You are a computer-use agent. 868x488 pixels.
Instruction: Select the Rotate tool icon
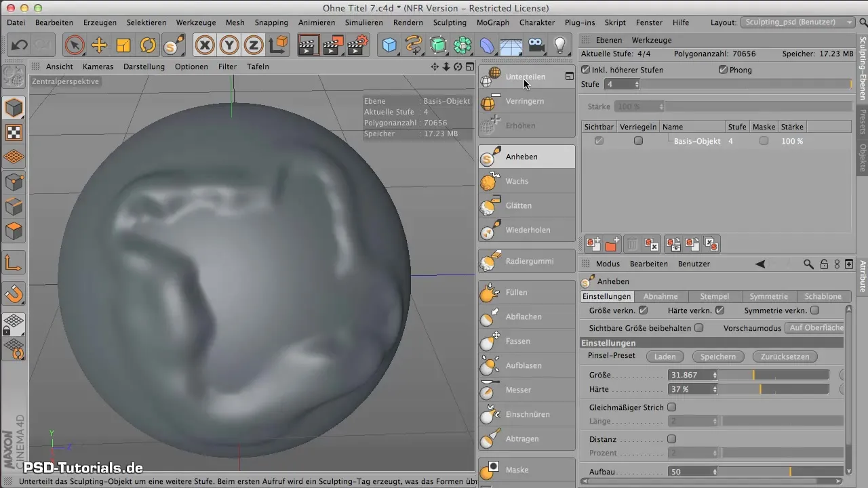click(x=148, y=45)
